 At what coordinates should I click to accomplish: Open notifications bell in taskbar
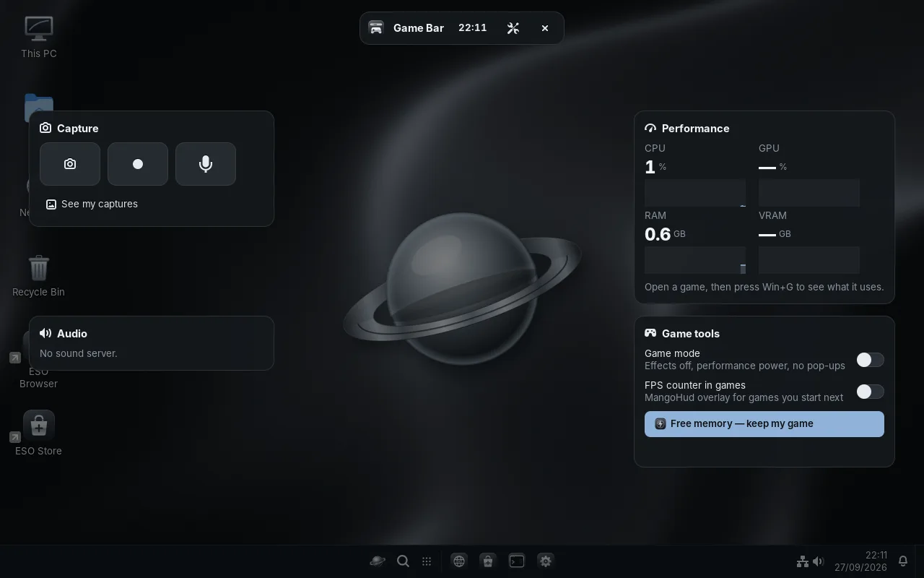(903, 561)
